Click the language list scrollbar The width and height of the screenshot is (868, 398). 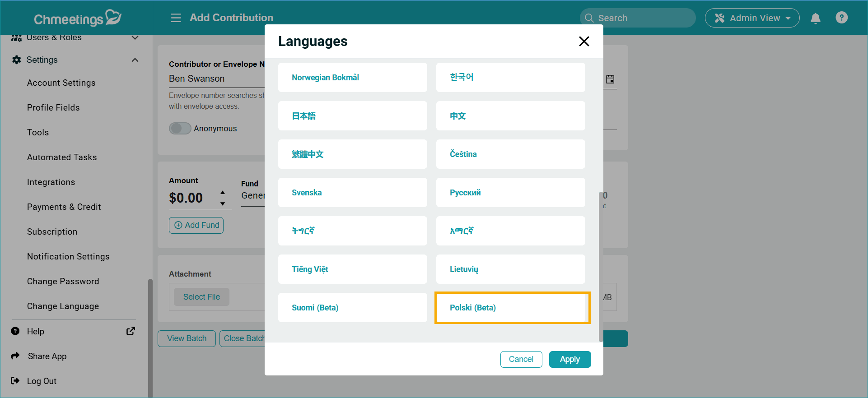[601, 267]
